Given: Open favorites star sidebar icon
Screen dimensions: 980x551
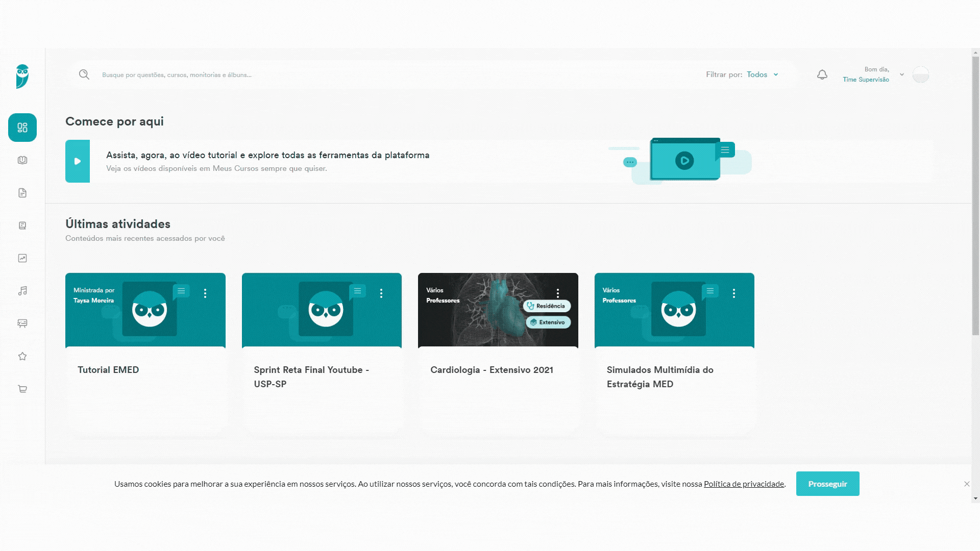Looking at the screenshot, I should pyautogui.click(x=22, y=356).
